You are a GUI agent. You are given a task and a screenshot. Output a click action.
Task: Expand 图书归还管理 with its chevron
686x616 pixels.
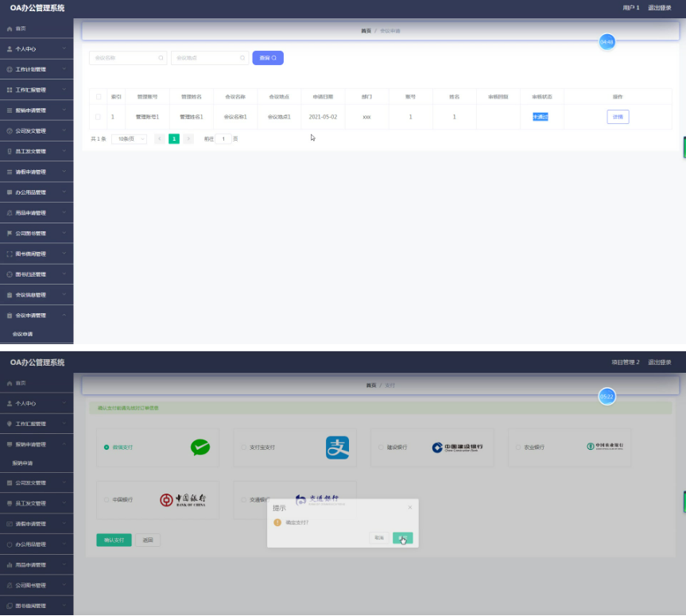coord(64,274)
